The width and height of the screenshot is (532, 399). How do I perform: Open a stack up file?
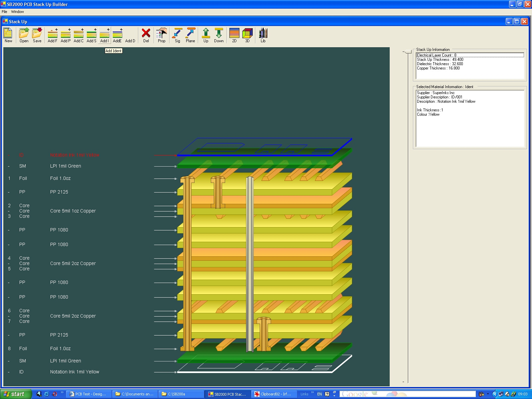point(24,35)
